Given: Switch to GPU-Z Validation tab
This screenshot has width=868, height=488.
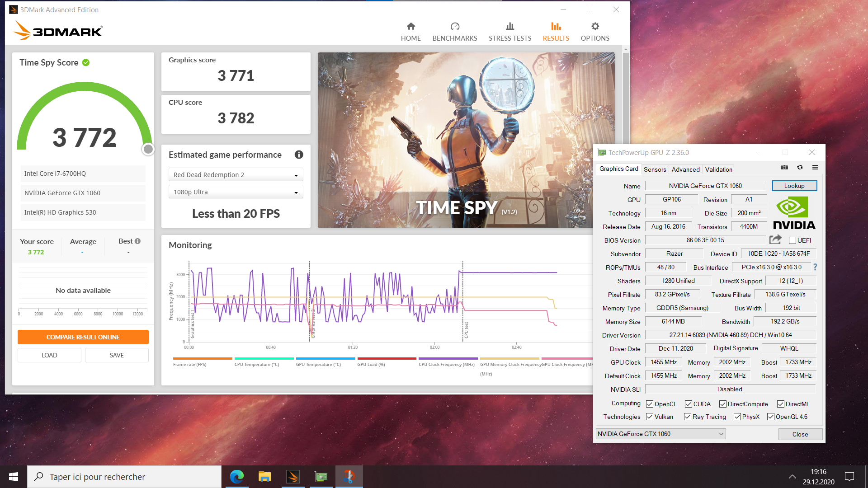Looking at the screenshot, I should click(718, 169).
